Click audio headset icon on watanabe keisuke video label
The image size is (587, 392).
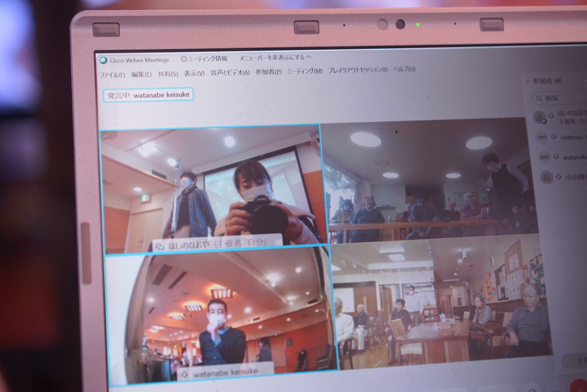[185, 375]
